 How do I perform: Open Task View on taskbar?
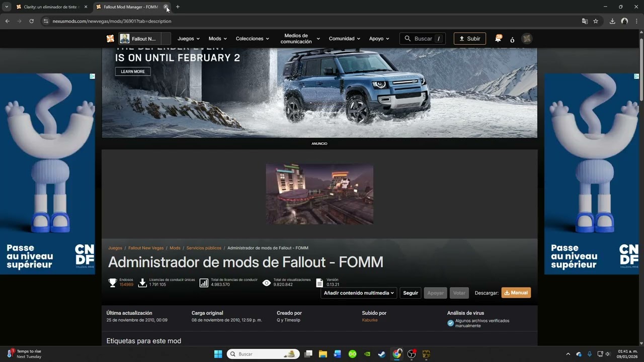pos(308,354)
